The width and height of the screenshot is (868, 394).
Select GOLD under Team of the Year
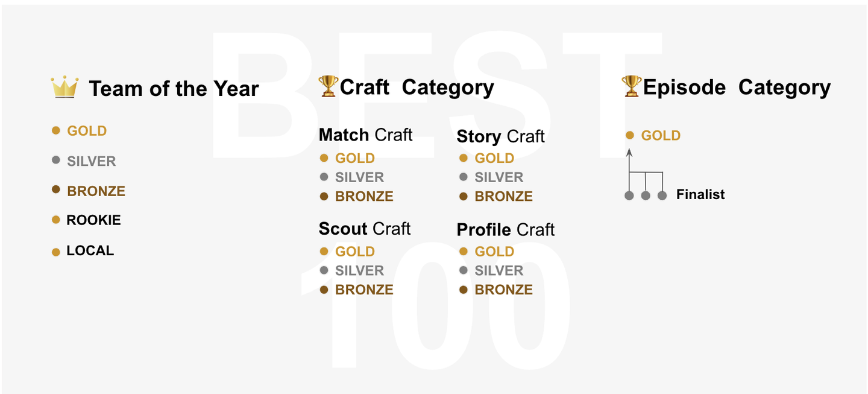[x=87, y=131]
